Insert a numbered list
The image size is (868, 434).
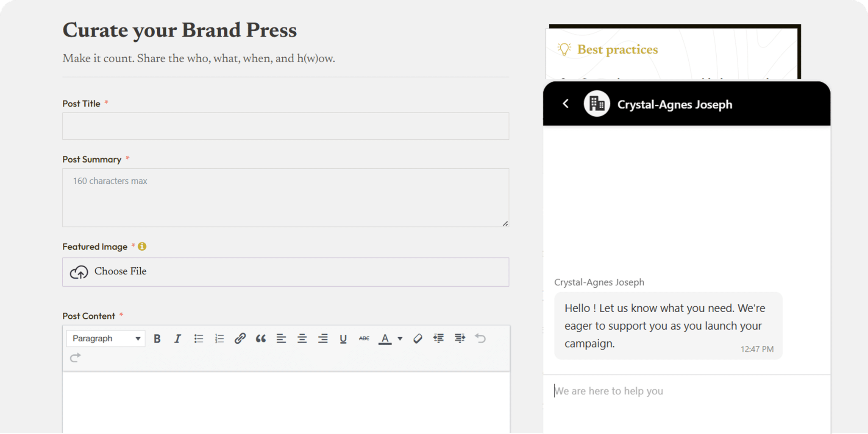[x=219, y=339]
